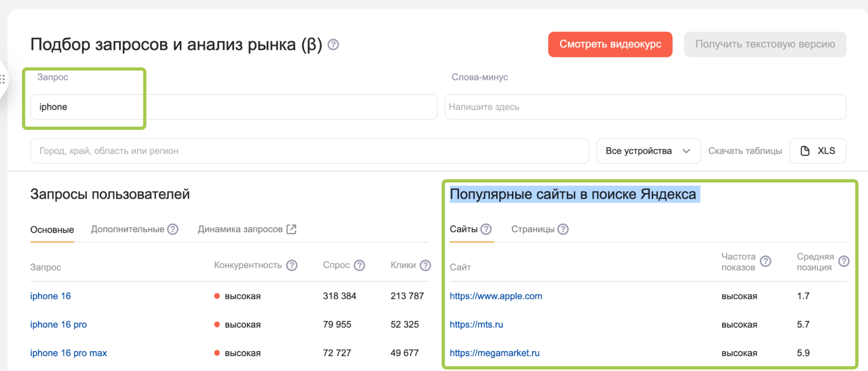868x371 pixels.
Task: Click высокая frequency in mts.ru row
Action: (x=739, y=325)
